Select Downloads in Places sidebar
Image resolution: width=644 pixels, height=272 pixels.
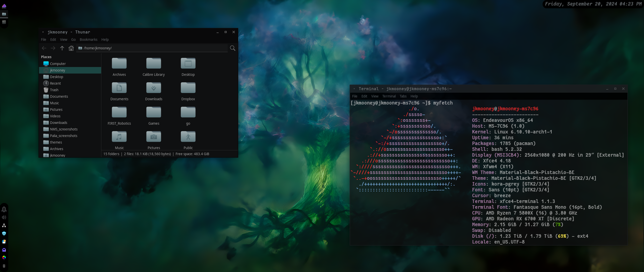tap(70, 123)
